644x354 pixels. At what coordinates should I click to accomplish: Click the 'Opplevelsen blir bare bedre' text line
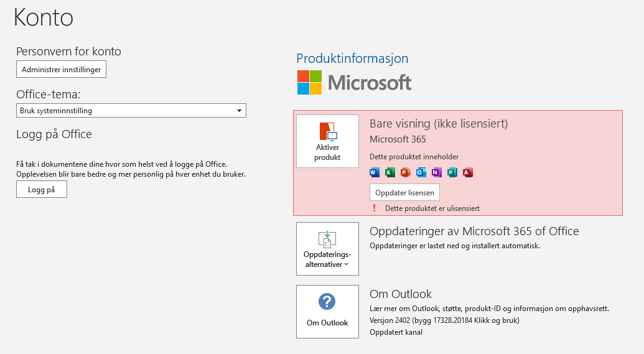click(131, 174)
